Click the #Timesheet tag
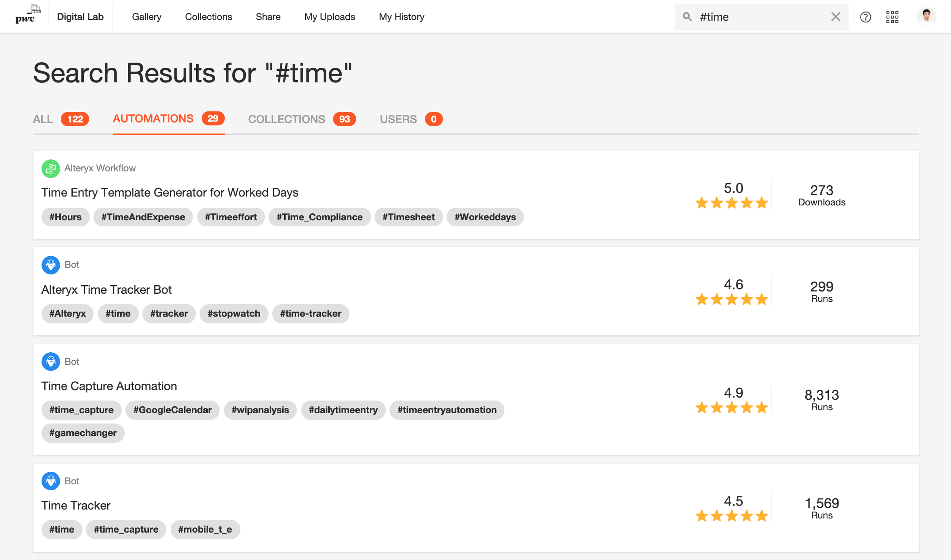 pos(408,217)
